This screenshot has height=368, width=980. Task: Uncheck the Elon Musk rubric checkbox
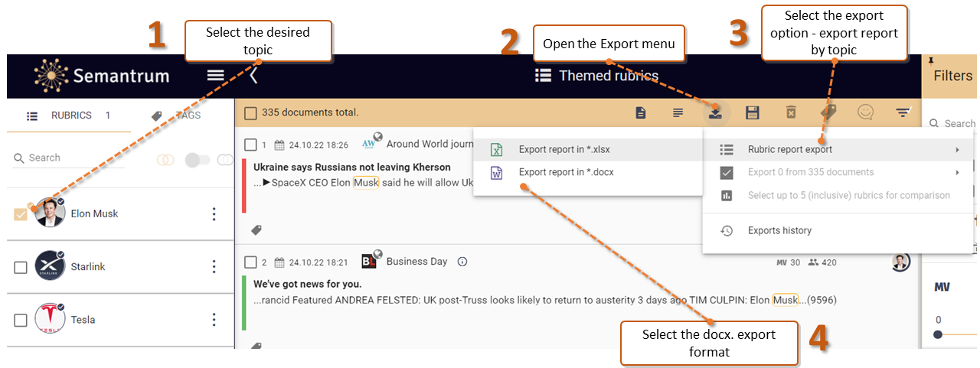point(21,214)
